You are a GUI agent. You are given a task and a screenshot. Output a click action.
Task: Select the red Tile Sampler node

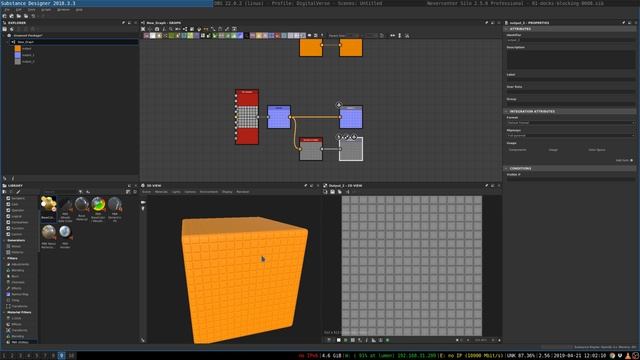247,117
